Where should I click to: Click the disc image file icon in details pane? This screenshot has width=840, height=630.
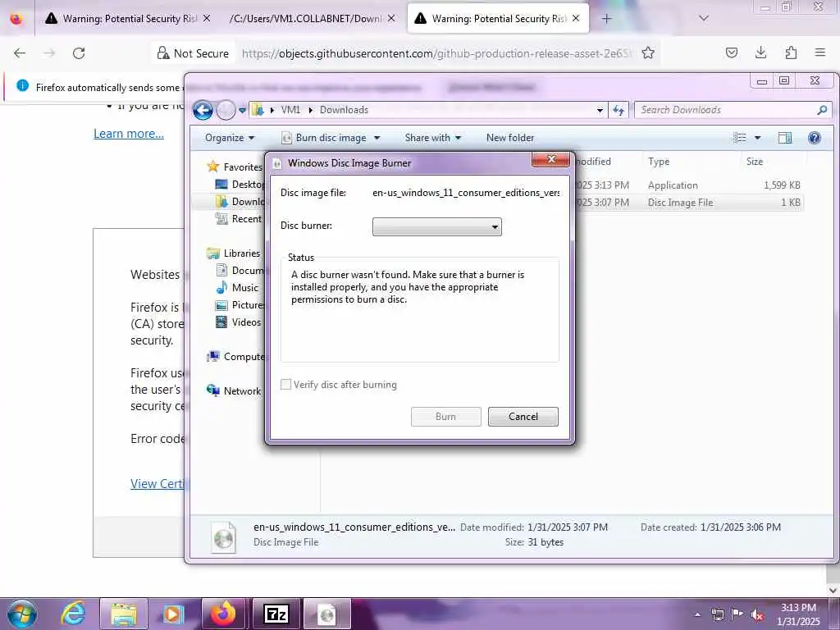pos(223,536)
